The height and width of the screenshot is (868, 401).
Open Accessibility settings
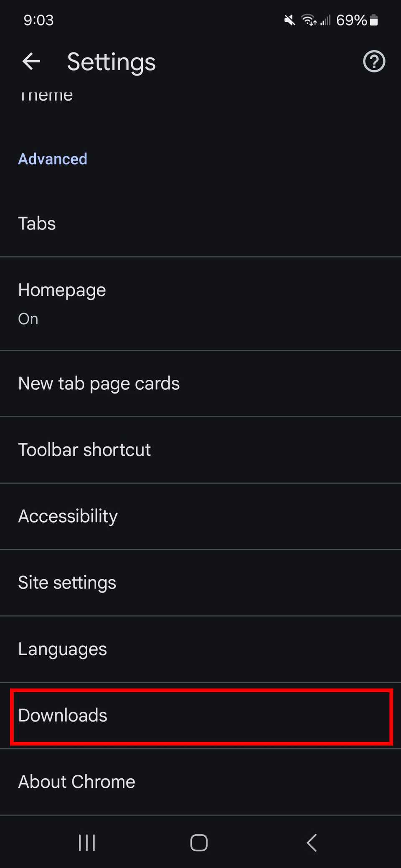(x=200, y=516)
